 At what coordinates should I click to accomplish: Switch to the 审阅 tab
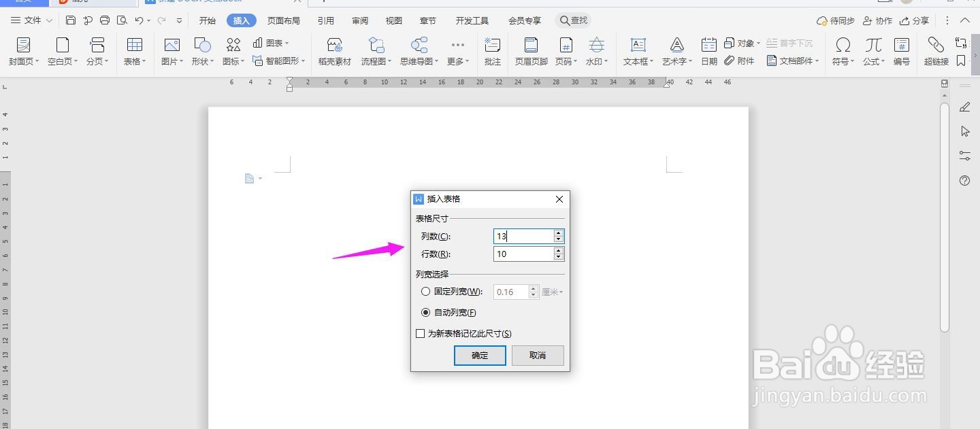pyautogui.click(x=360, y=21)
